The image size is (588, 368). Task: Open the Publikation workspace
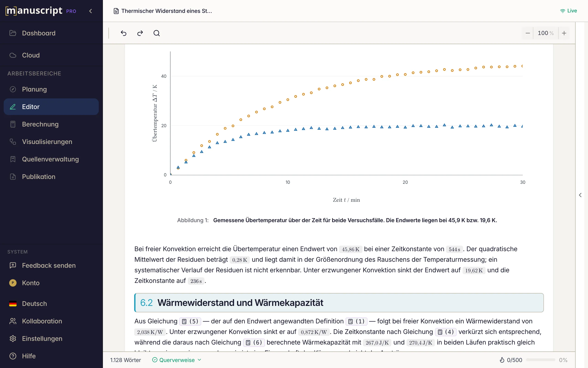[x=51, y=177]
